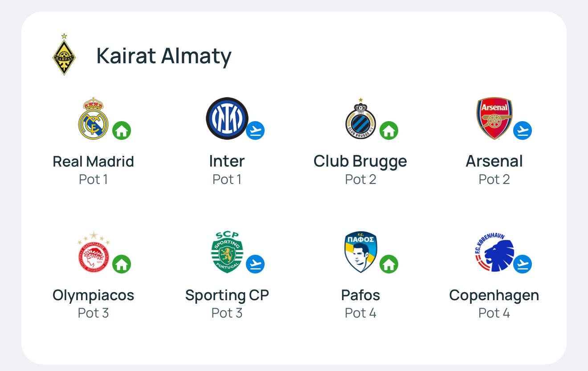Open the Club Brugge crest

point(360,119)
